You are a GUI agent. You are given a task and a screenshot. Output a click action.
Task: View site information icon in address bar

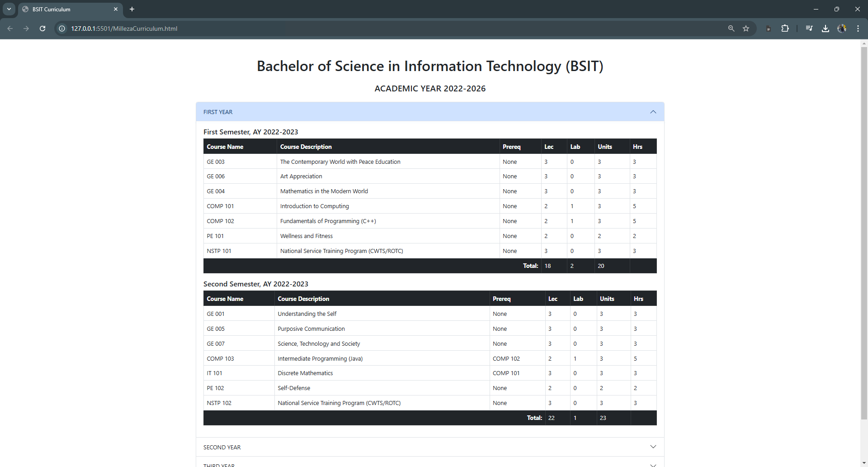[x=62, y=29]
